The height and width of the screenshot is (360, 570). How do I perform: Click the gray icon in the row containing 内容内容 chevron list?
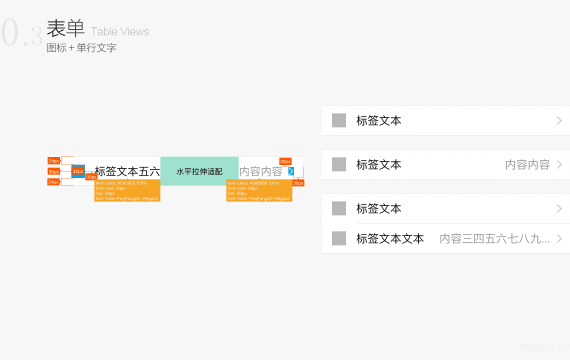pyautogui.click(x=339, y=164)
